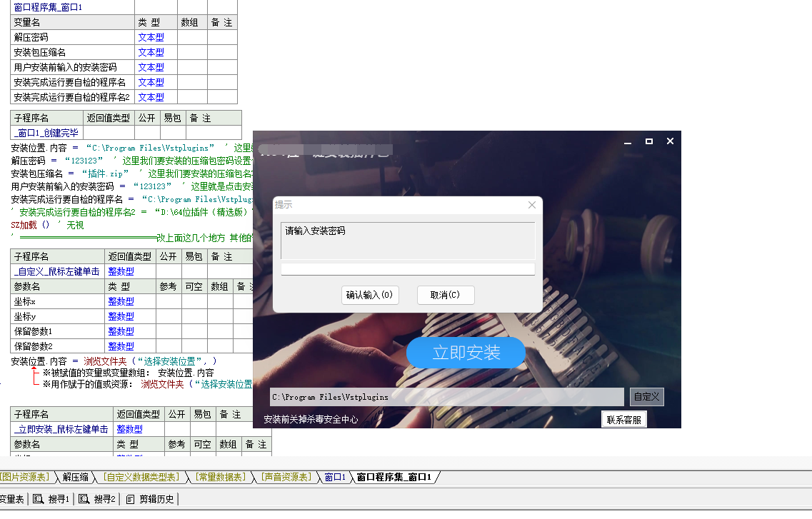Go to the 声音资源表 tab
Image resolution: width=812 pixels, height=519 pixels.
pyautogui.click(x=286, y=477)
